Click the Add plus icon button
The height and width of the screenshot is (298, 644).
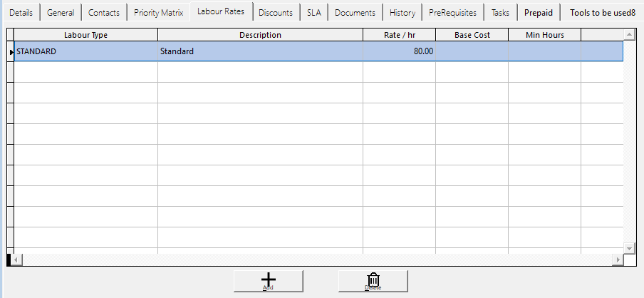(269, 281)
